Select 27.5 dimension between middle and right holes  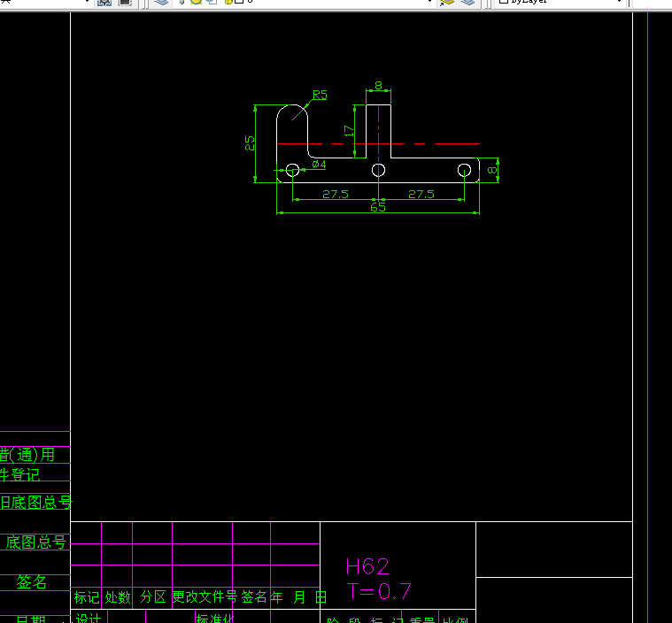(x=421, y=195)
